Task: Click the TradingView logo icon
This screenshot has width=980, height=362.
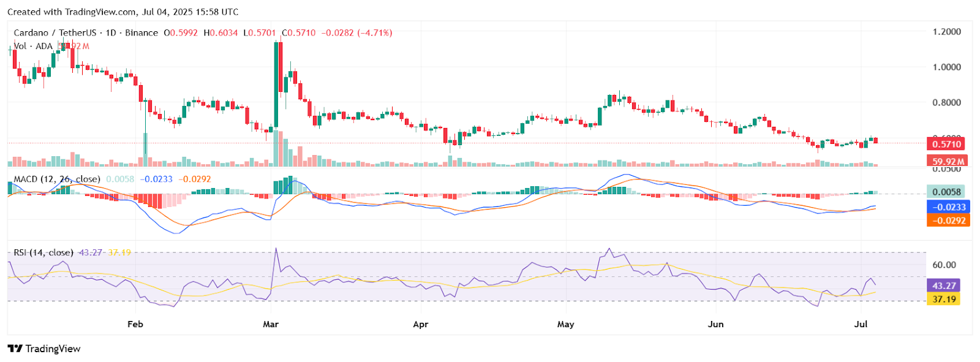Action: [15, 349]
